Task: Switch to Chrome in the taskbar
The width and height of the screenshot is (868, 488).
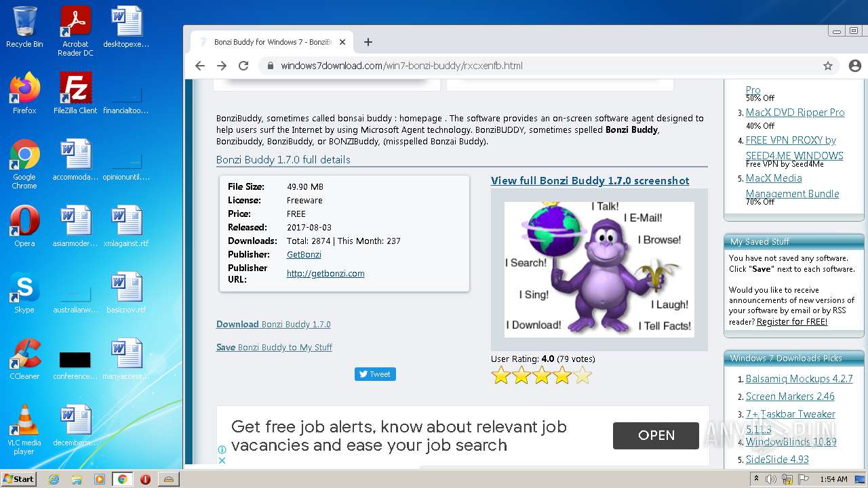Action: [x=122, y=479]
